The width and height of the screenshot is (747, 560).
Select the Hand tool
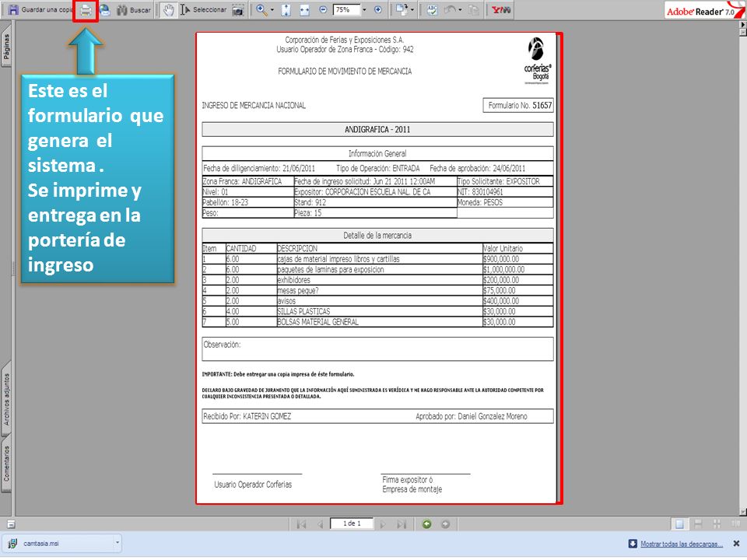(168, 10)
